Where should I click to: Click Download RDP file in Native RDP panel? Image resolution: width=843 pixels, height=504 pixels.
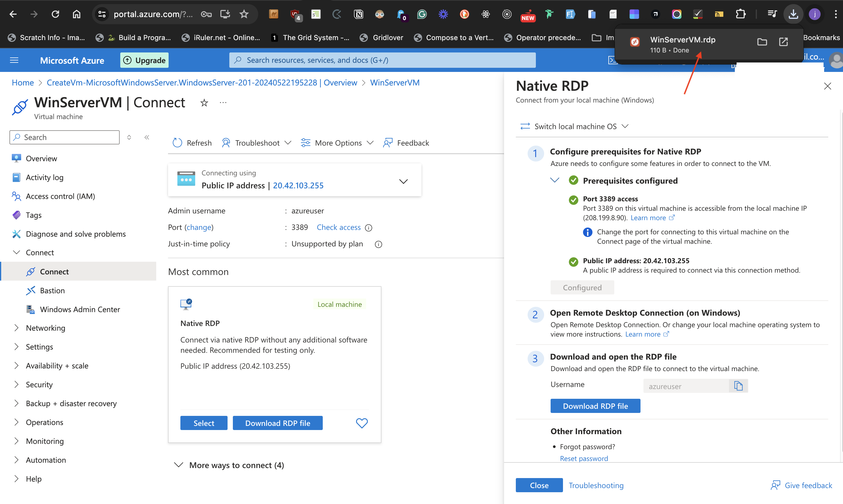595,406
